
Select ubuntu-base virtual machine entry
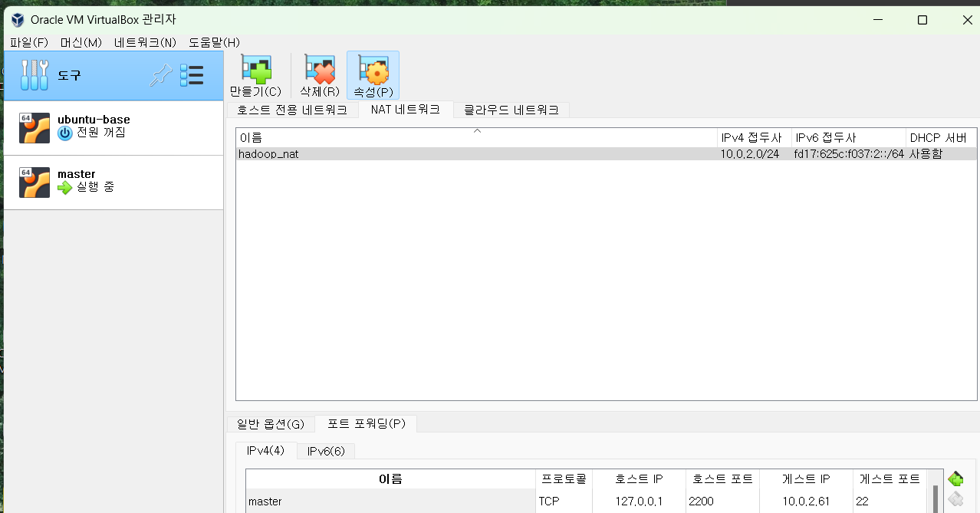113,128
